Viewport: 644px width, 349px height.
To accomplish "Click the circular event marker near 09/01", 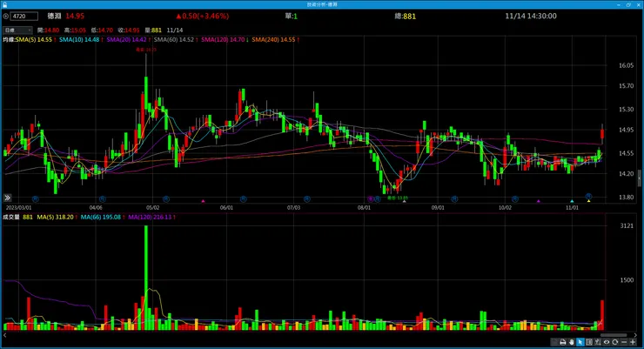I will pos(454,199).
